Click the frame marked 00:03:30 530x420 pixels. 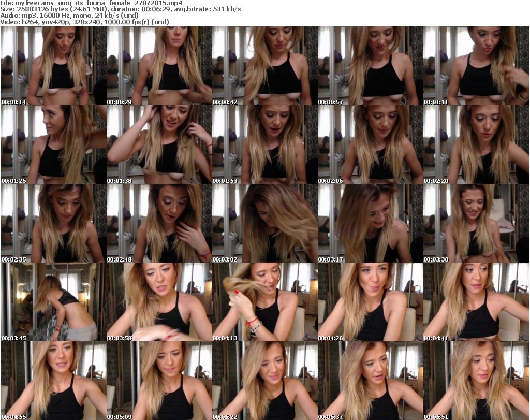tap(476, 223)
